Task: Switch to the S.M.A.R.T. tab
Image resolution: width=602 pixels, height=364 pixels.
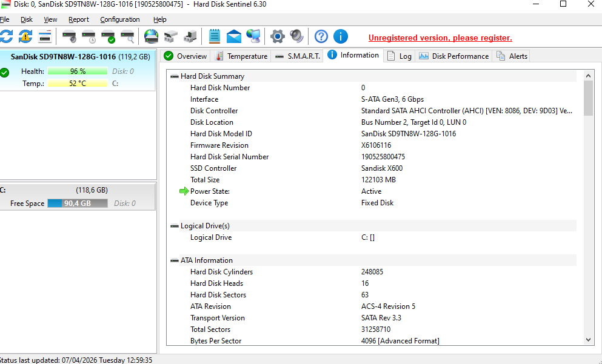Action: (298, 56)
